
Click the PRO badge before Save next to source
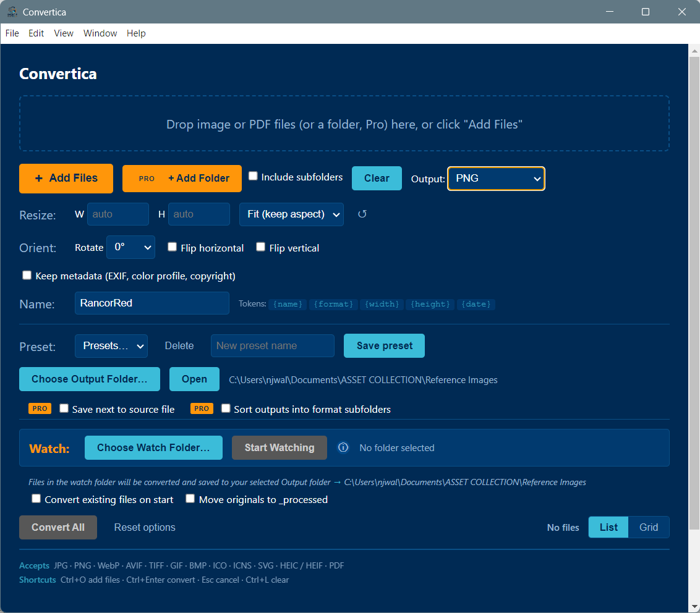[x=40, y=408]
